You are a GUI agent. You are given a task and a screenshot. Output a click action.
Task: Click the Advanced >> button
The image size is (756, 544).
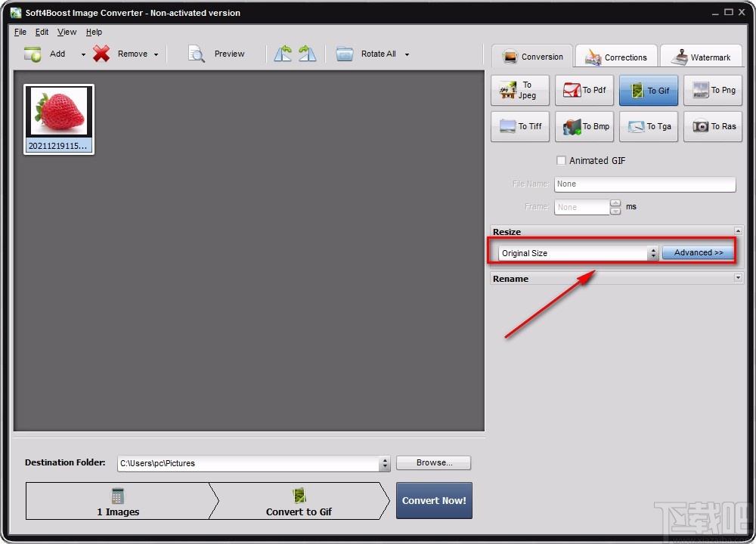[698, 252]
